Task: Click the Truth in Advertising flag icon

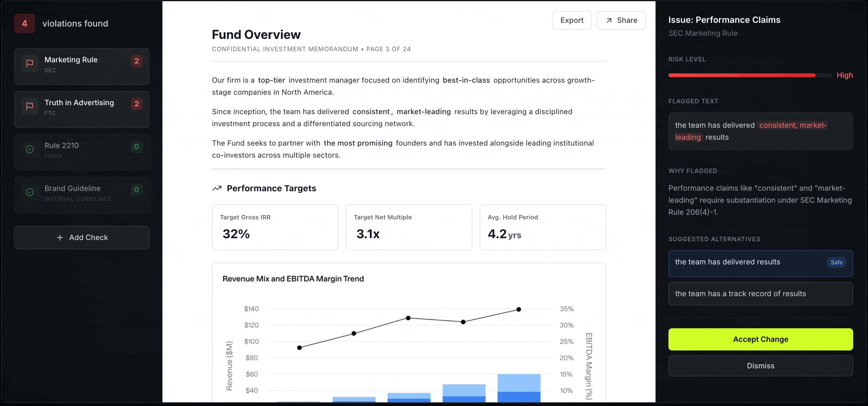Action: click(x=30, y=106)
